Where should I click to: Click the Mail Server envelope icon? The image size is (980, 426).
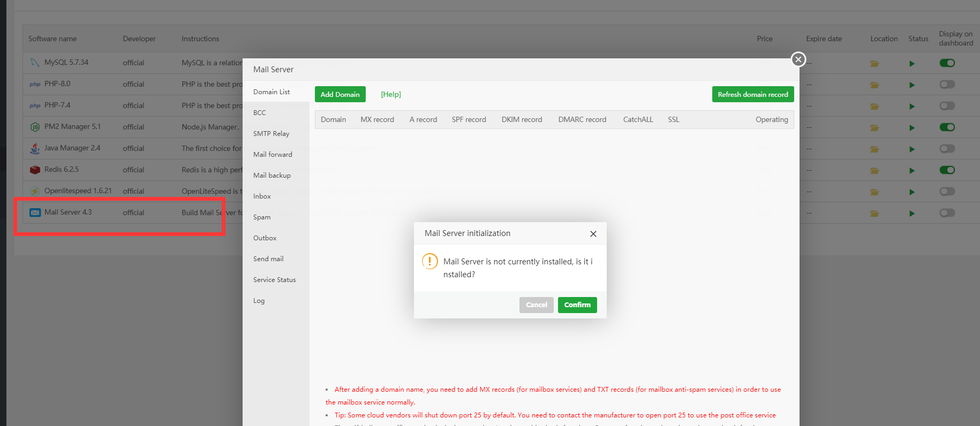pos(35,212)
